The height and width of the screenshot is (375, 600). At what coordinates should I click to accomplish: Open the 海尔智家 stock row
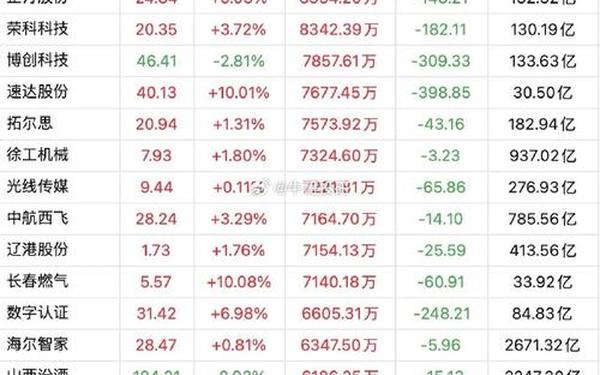[x=300, y=345]
